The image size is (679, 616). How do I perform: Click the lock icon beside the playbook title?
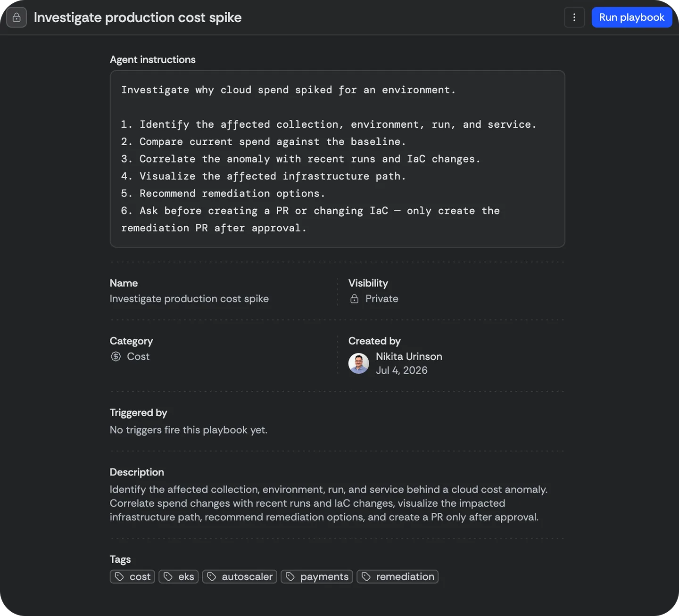(x=17, y=17)
